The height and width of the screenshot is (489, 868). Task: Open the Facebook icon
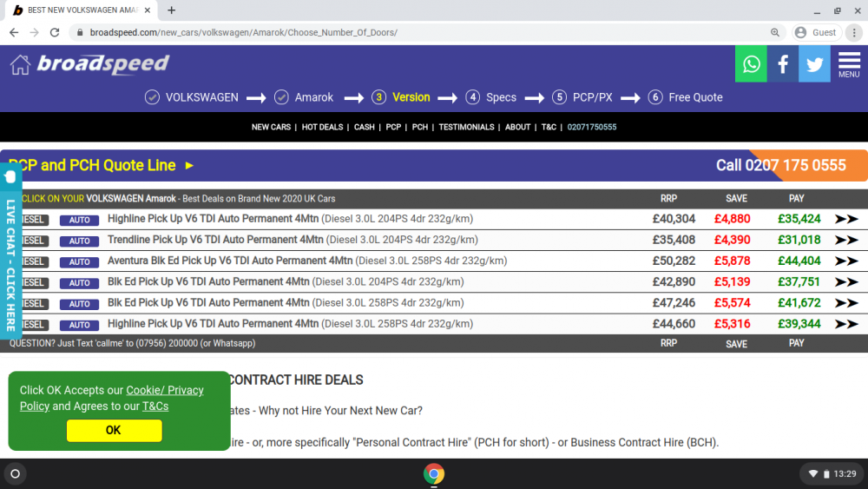point(783,64)
